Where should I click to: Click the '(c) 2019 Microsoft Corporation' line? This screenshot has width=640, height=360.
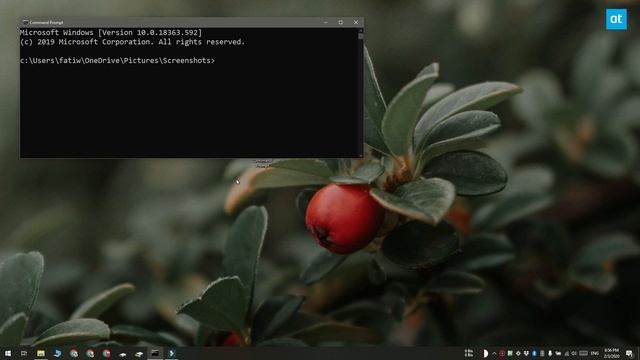[132, 42]
